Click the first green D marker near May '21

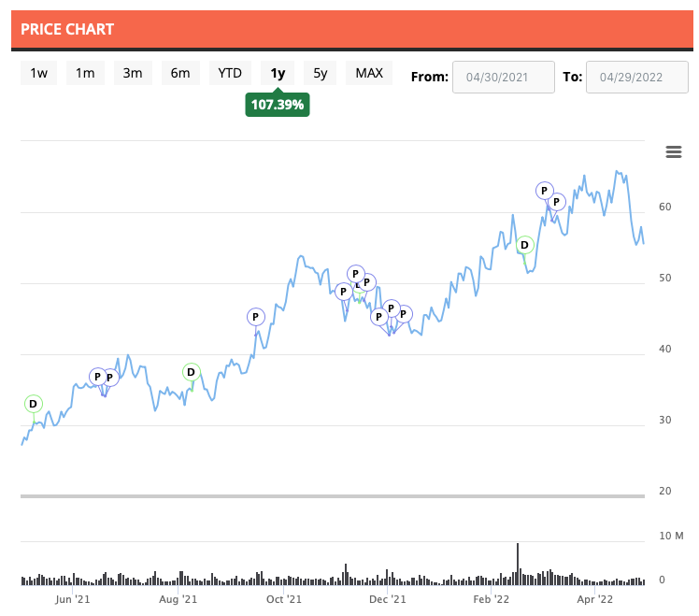coord(33,404)
